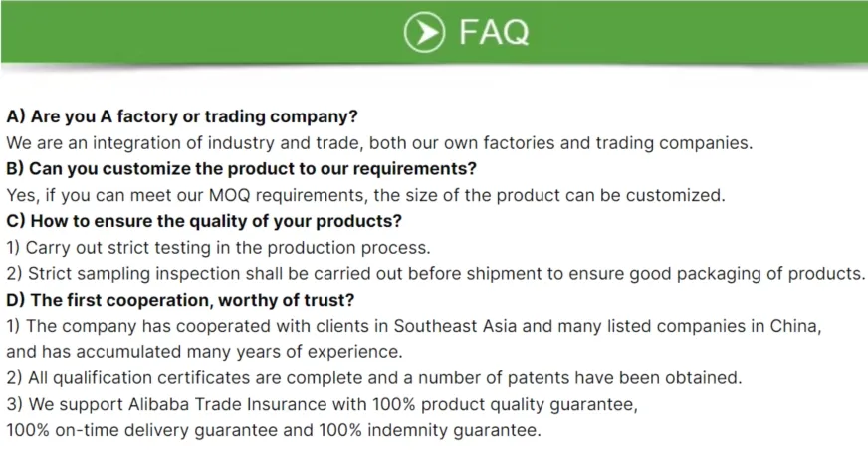Click the line about qualification certificates and patents
The image size is (868, 454).
[374, 377]
